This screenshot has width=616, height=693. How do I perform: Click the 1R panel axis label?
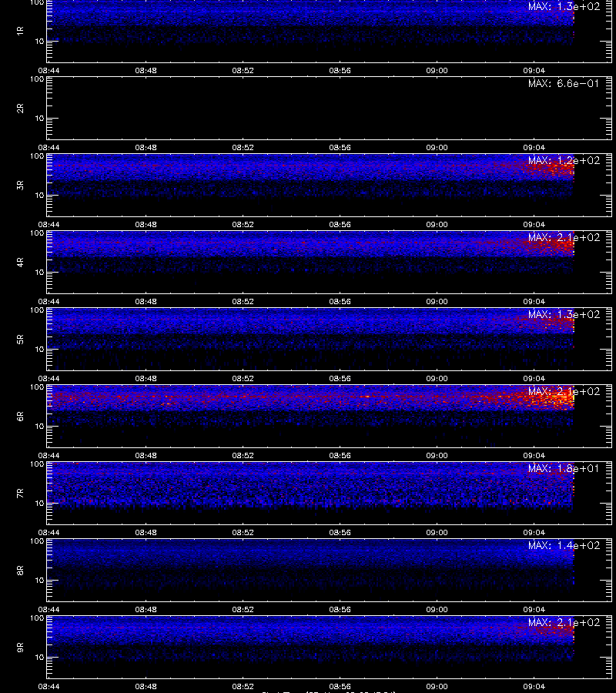coord(20,31)
